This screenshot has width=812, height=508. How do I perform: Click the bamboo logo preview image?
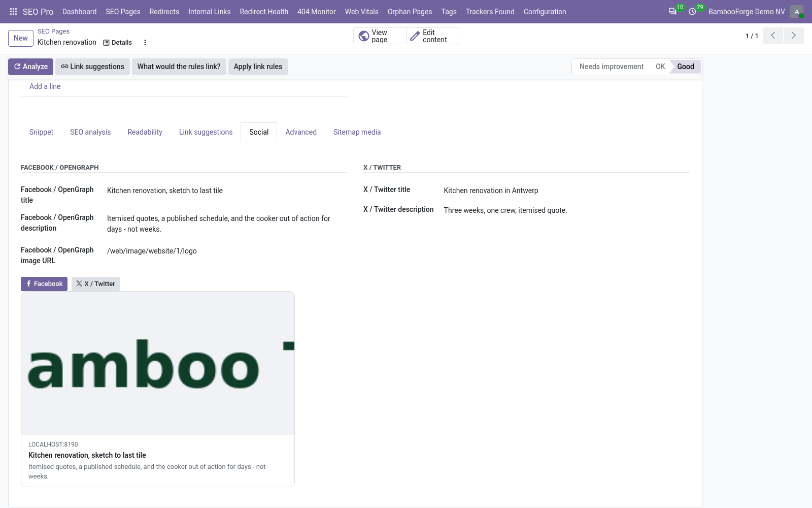click(x=158, y=363)
